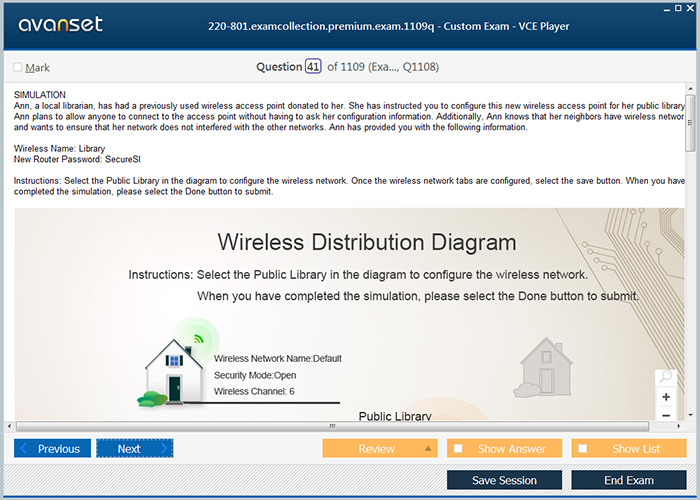Click the green Wi-Fi signal icon
Screen dimensions: 700x500
coord(197,337)
